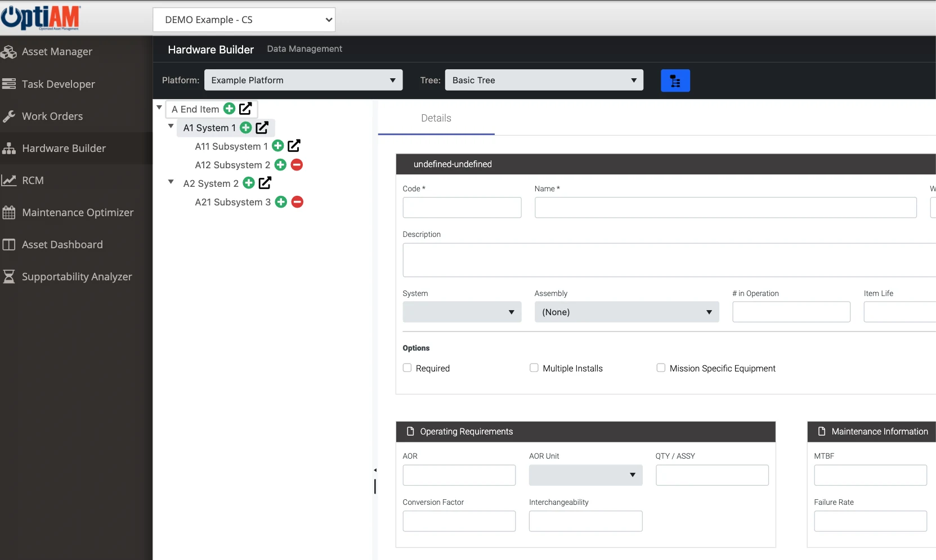This screenshot has height=560, width=936.
Task: Click the Name input field
Action: [725, 207]
